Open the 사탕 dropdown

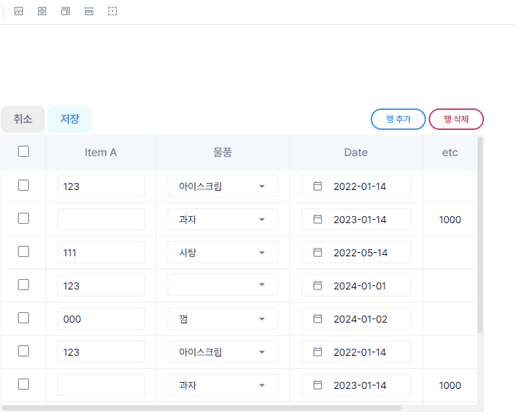(223, 252)
